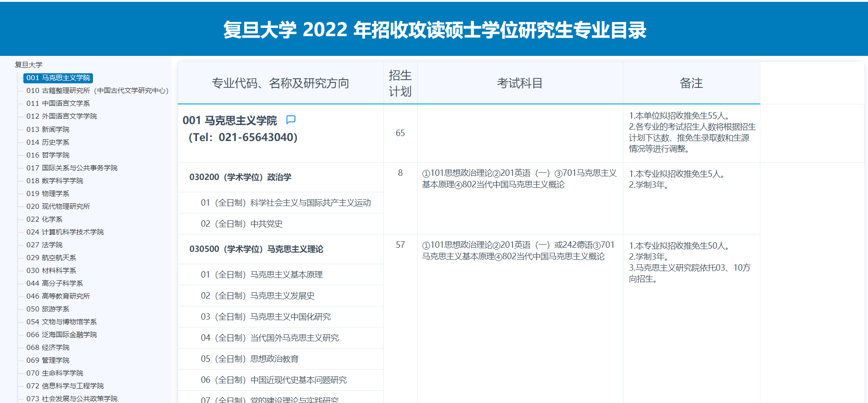Click the 030500 马克思主义理论 major row
The height and width of the screenshot is (403, 868).
coord(280,249)
